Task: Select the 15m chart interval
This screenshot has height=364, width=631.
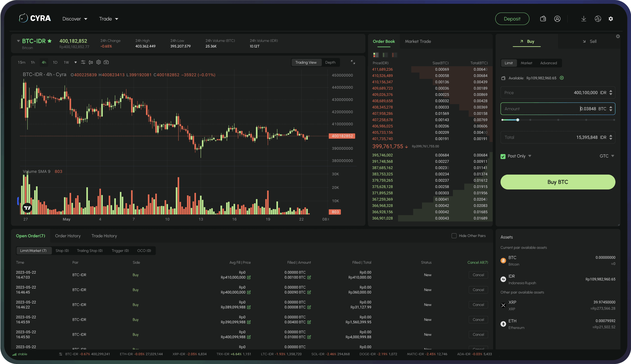Action: tap(21, 62)
